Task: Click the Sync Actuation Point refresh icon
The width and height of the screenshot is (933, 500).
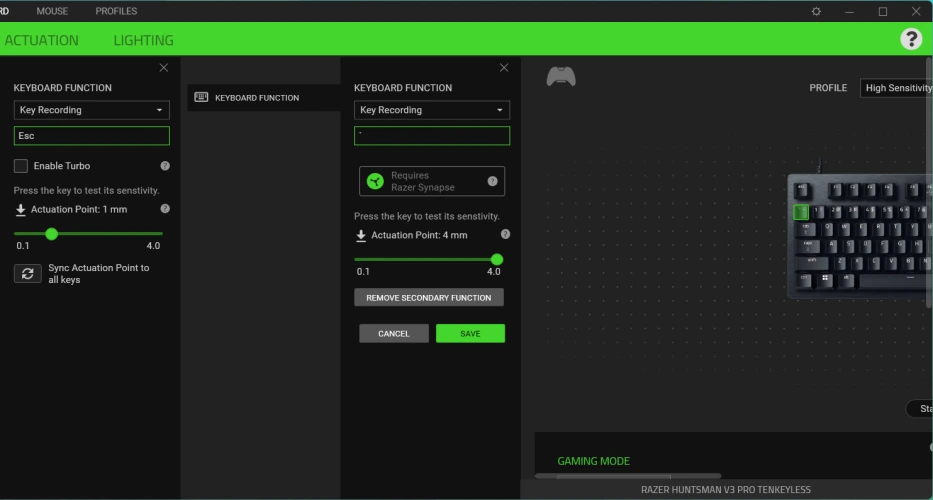Action: (28, 273)
